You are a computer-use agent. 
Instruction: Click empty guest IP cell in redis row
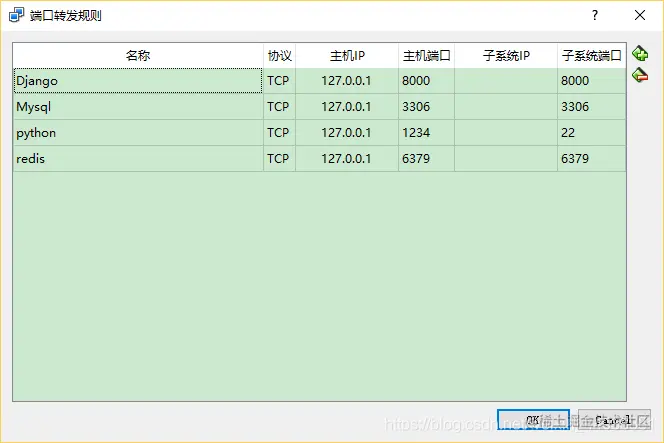(506, 159)
